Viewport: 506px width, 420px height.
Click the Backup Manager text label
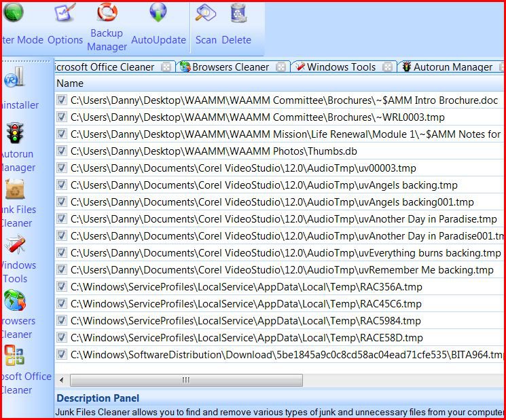(107, 40)
